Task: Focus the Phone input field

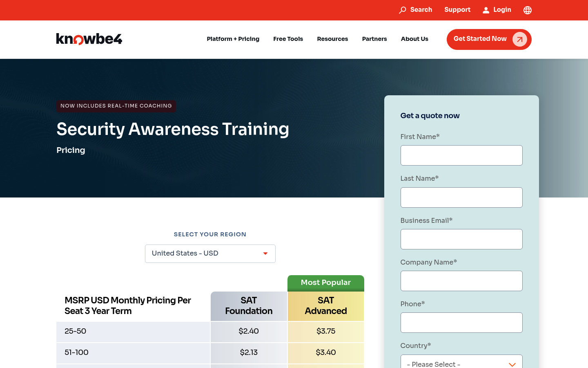Action: click(461, 323)
